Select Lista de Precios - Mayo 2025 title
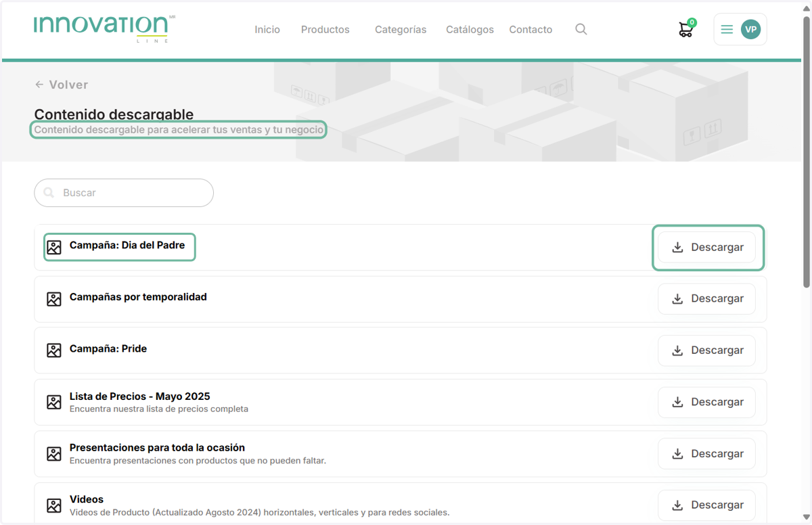The height and width of the screenshot is (525, 812). click(140, 396)
